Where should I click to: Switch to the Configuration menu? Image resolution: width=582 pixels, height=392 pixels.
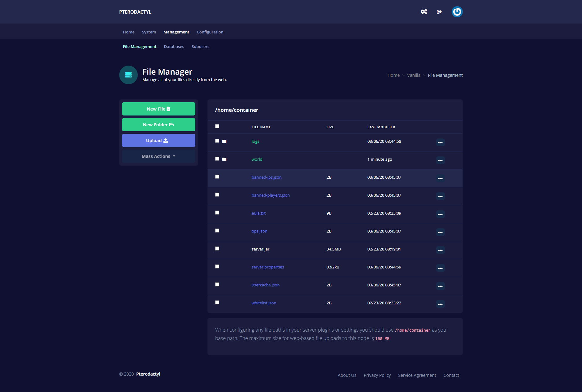210,32
